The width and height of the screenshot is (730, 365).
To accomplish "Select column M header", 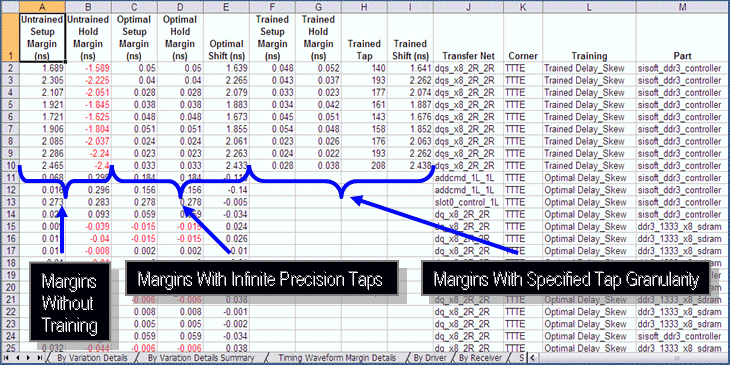I will pos(683,7).
